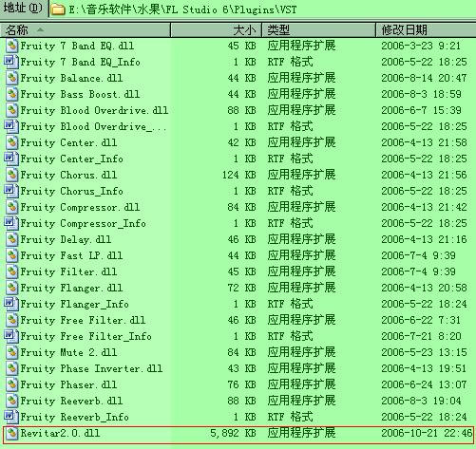Select the Fruity 7 Band EQ_Info RTF document icon
Viewport: 476px width, 449px height.
(11, 62)
